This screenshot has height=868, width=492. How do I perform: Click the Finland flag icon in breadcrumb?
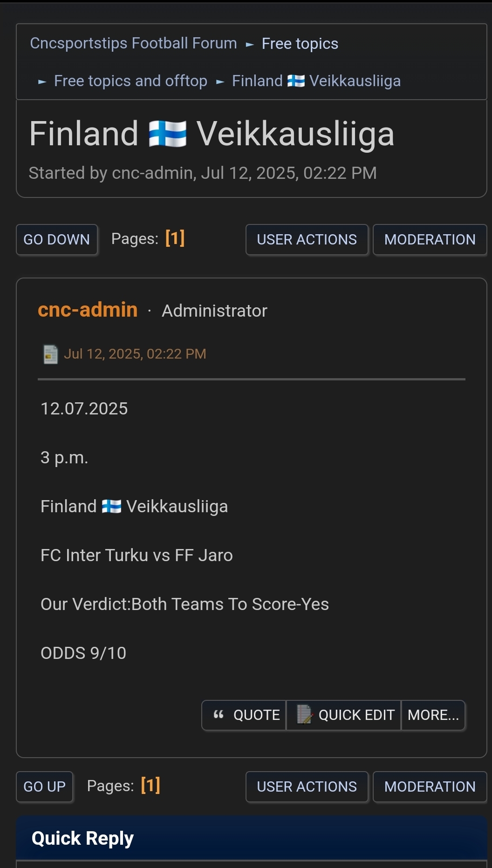tap(296, 81)
